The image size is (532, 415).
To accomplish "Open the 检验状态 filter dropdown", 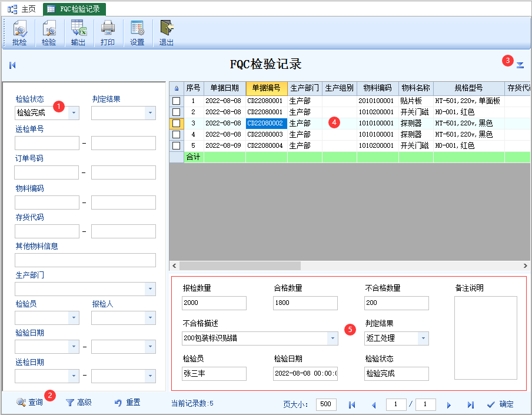I will pos(74,113).
